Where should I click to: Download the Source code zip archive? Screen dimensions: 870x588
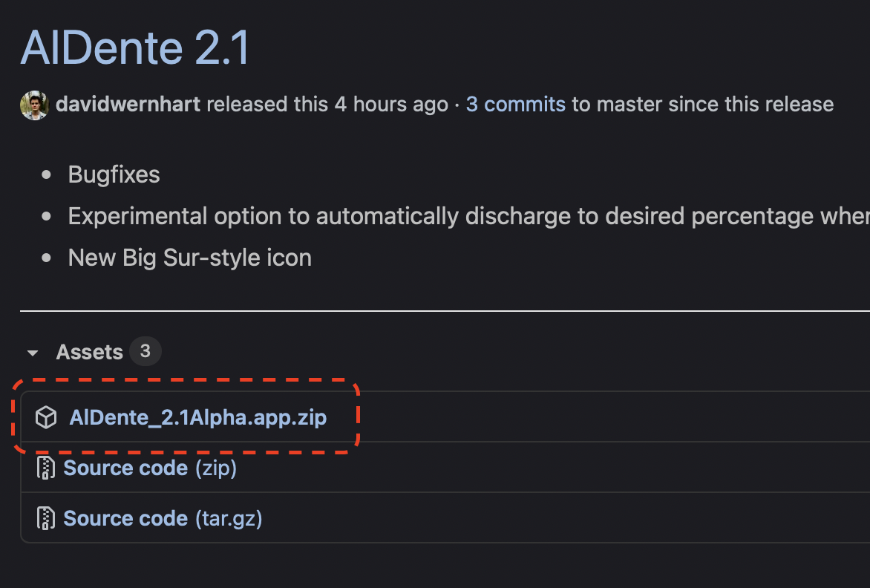(x=126, y=468)
